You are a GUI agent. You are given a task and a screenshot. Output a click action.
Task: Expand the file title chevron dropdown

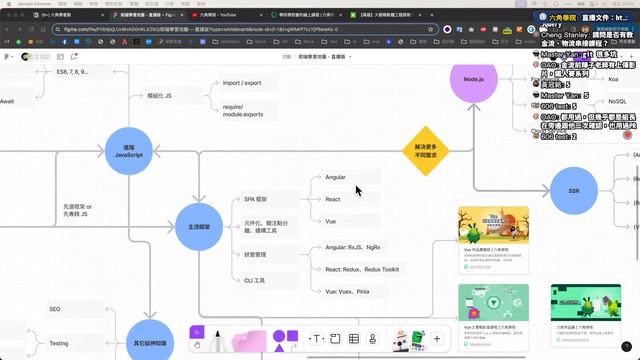pyautogui.click(x=350, y=57)
